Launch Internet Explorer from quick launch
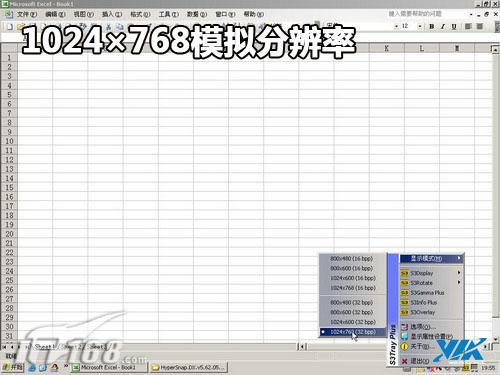500x375 pixels. pos(32,368)
